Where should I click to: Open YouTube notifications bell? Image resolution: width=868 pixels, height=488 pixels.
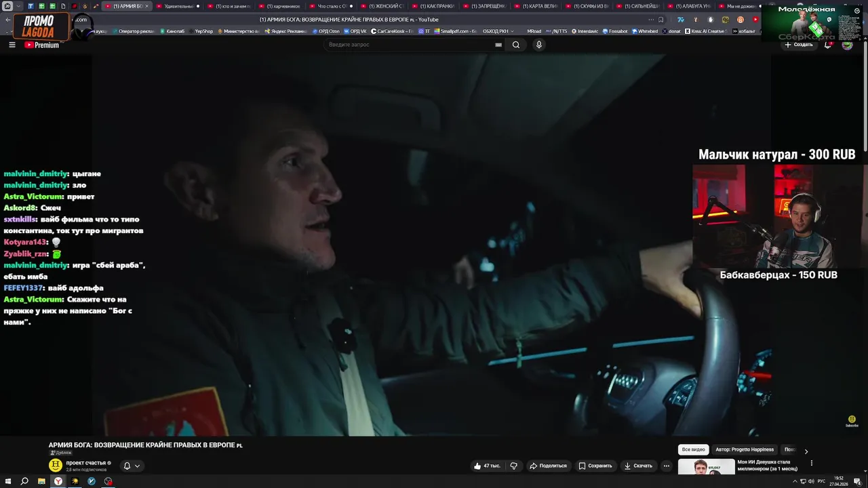coord(828,45)
